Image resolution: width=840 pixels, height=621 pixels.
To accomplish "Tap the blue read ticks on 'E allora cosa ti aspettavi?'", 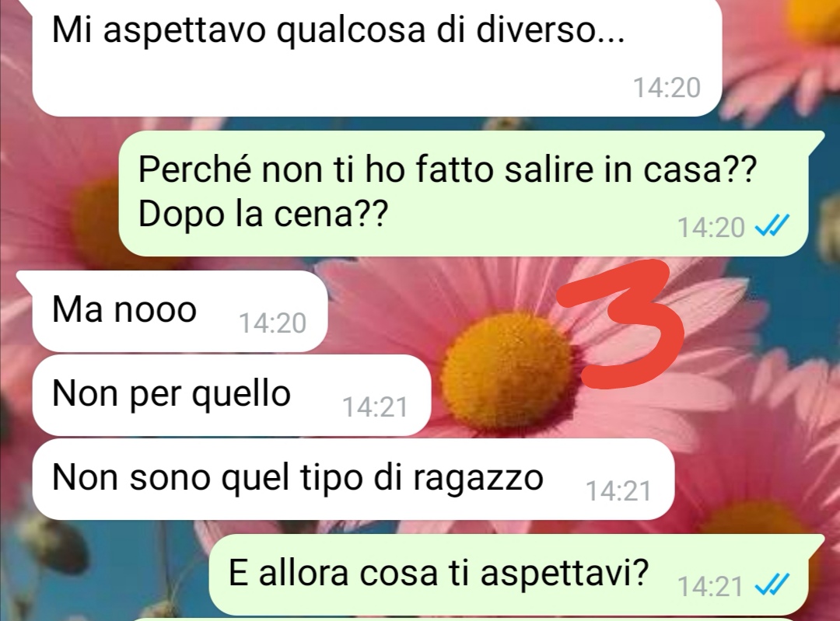I will (772, 585).
